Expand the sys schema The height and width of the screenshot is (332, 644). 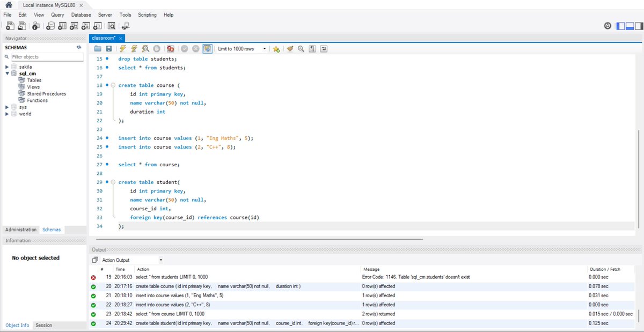[x=7, y=107]
